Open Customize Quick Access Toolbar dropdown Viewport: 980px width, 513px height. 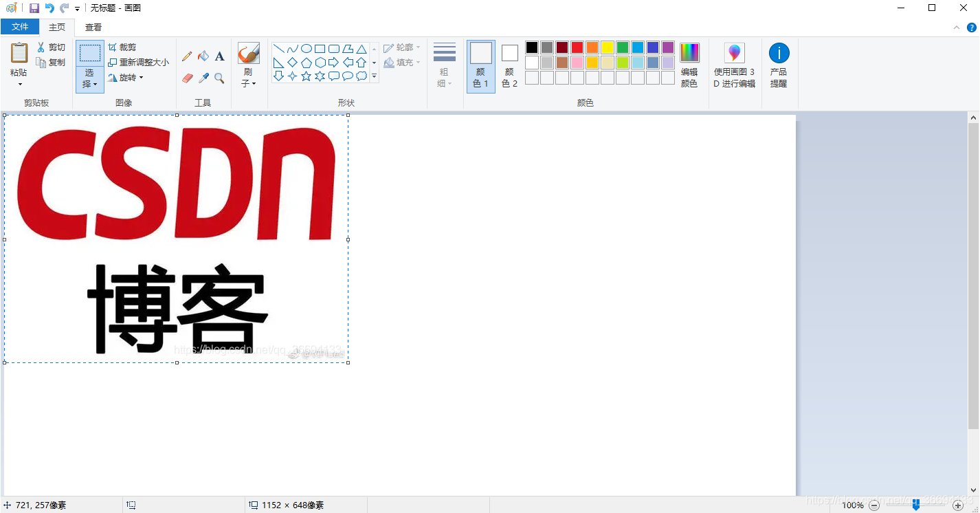77,9
